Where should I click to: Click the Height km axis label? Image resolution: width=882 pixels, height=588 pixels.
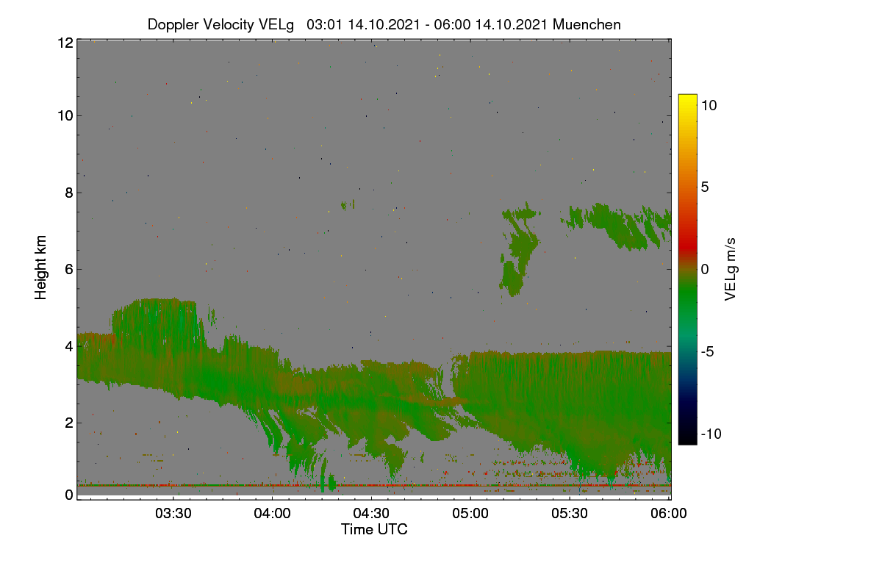point(41,268)
